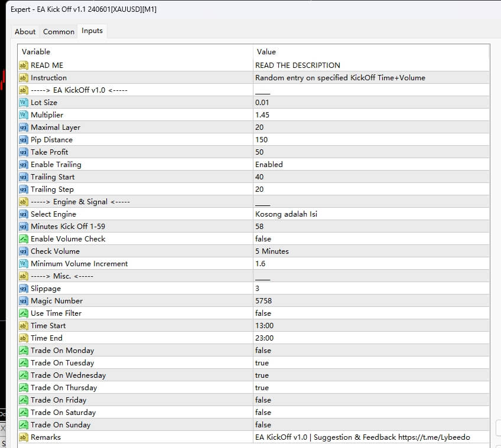Open the Check Volume '5 Minutes' dropdown
The height and width of the screenshot is (448, 501).
pos(272,251)
